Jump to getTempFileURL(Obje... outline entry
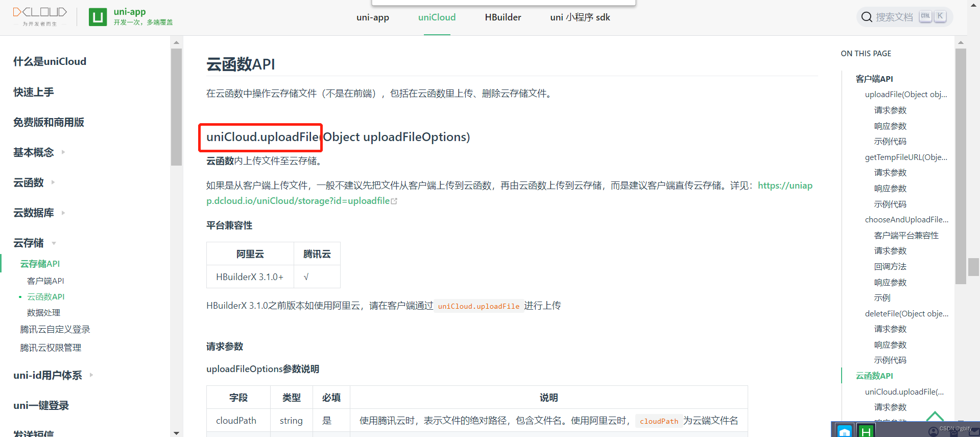The image size is (980, 437). pyautogui.click(x=906, y=157)
